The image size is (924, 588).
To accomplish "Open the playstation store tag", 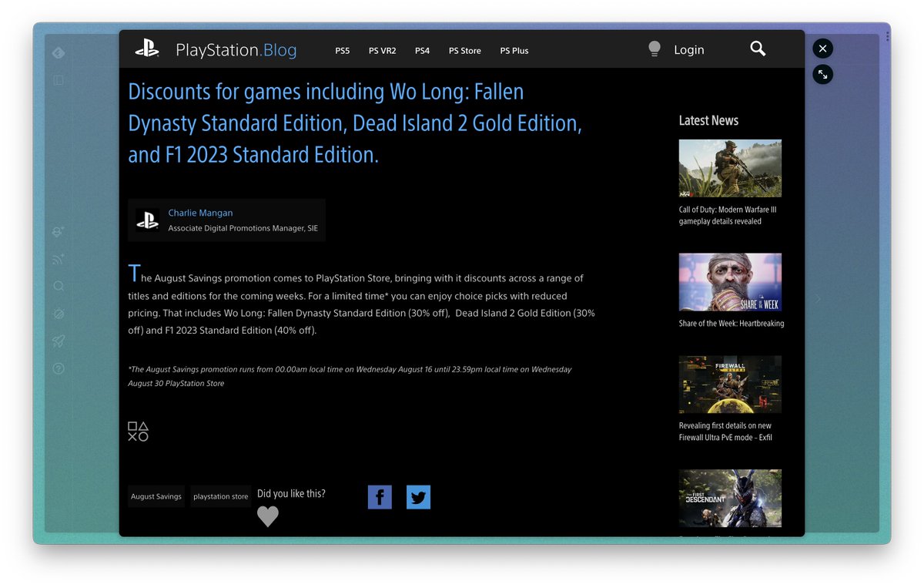I will 221,497.
